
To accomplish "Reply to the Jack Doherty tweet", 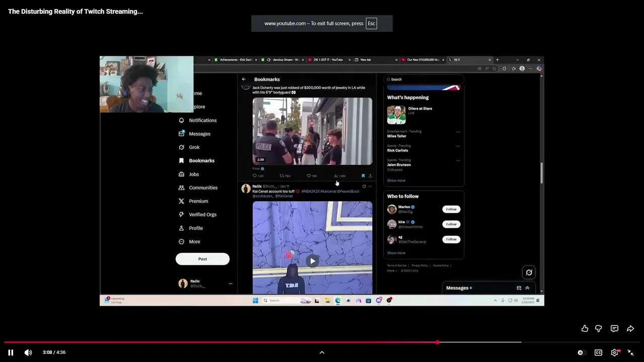I will (258, 176).
